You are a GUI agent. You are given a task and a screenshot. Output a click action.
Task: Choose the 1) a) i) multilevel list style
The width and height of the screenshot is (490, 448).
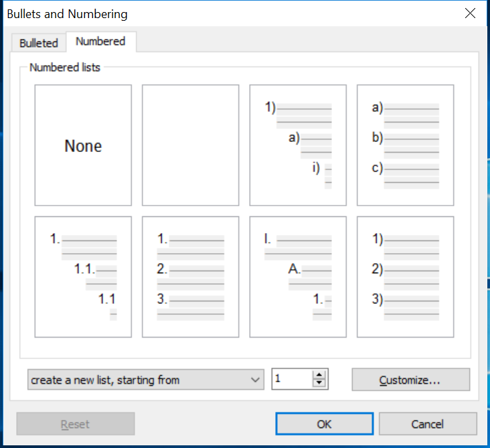click(298, 145)
